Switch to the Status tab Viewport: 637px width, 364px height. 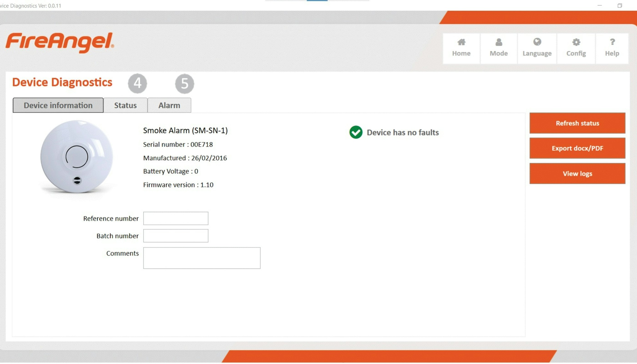pos(125,105)
